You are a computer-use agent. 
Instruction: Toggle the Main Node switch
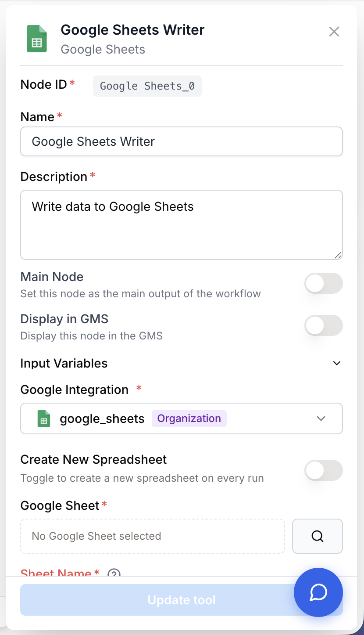[x=324, y=283]
